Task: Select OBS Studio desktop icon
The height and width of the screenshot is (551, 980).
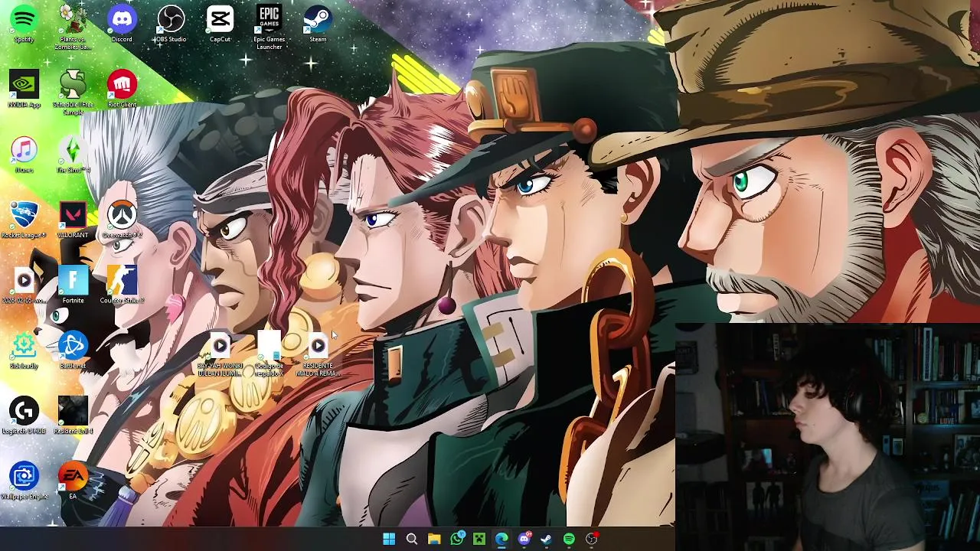Action: (x=171, y=24)
